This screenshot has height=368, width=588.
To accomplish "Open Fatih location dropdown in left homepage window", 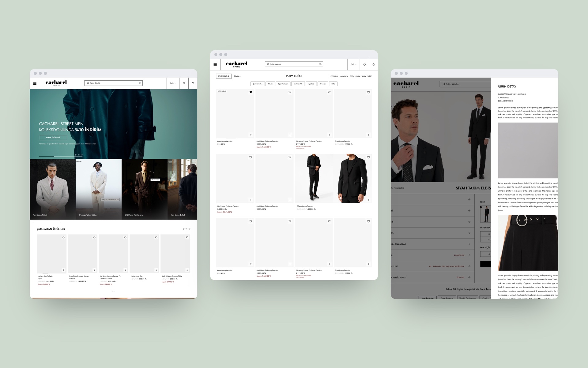I will 173,83.
